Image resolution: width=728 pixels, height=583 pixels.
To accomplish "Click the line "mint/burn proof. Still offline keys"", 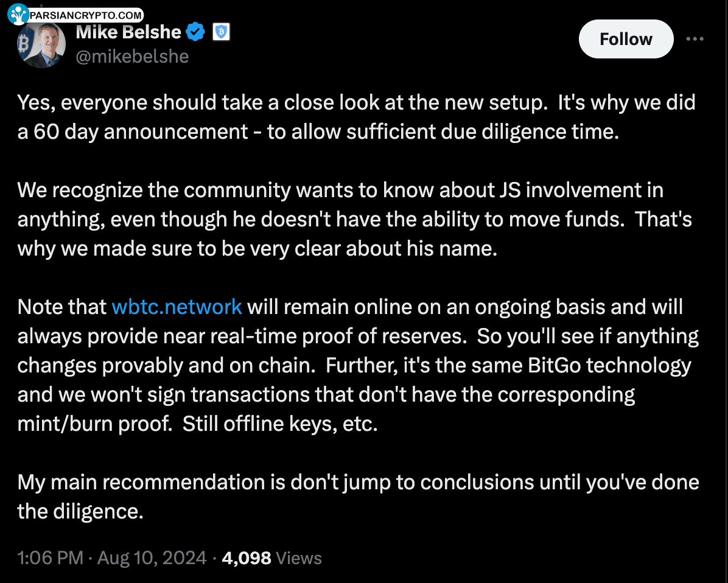I will pyautogui.click(x=198, y=424).
